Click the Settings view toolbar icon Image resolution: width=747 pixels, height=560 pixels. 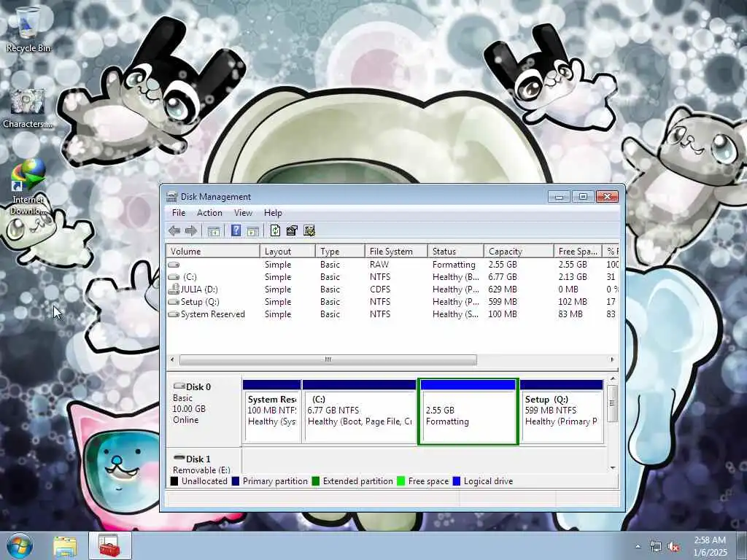point(309,231)
